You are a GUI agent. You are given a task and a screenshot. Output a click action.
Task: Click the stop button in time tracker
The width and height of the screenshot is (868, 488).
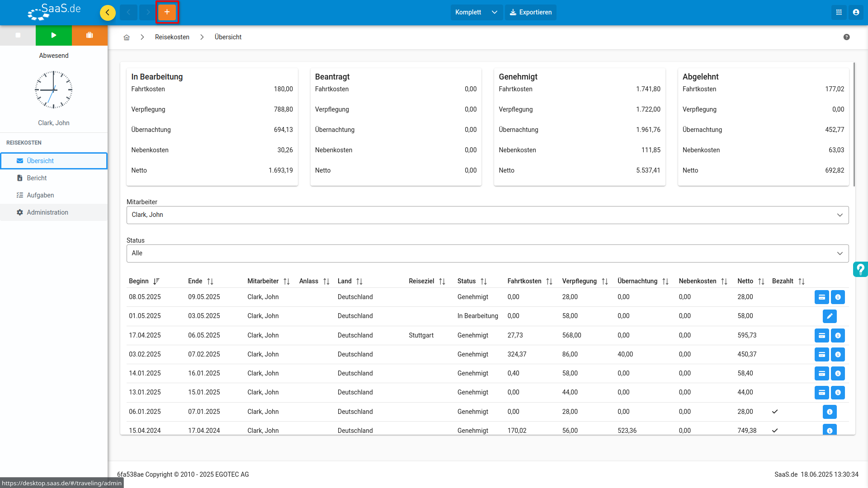pyautogui.click(x=18, y=35)
